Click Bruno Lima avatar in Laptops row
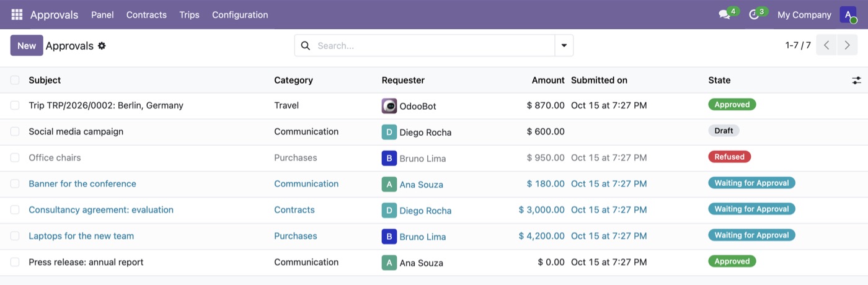The width and height of the screenshot is (868, 285). (389, 236)
